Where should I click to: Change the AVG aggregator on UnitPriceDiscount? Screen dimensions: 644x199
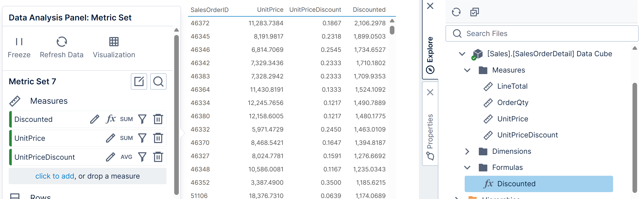(126, 157)
